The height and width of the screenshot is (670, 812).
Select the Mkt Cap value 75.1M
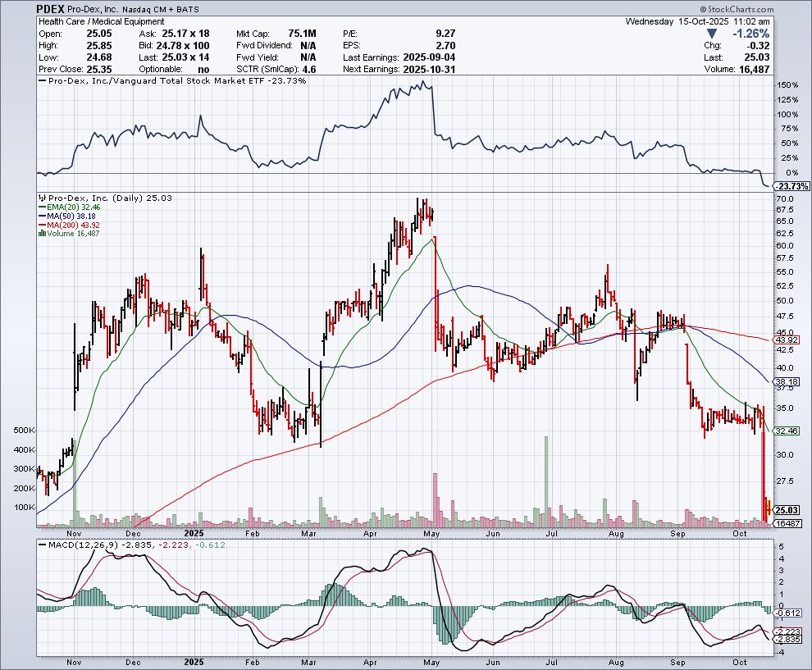point(302,34)
